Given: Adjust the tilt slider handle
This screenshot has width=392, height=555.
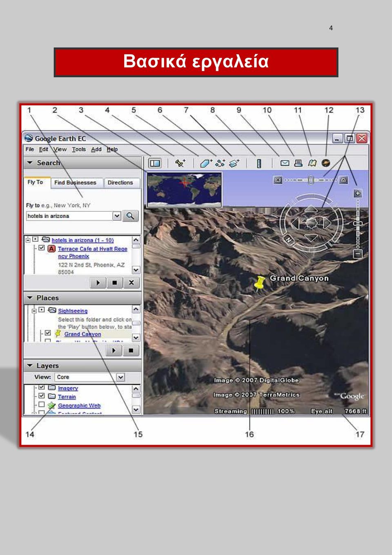Looking at the screenshot, I should click(x=311, y=180).
